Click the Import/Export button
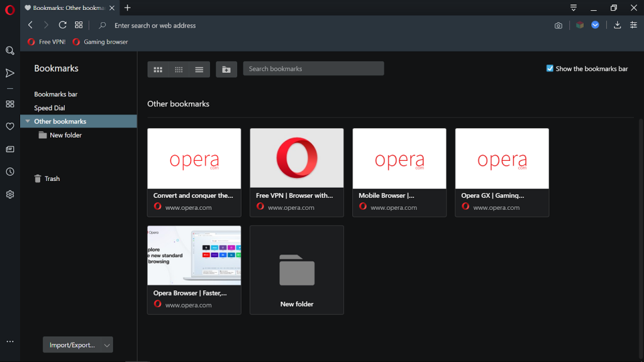Viewport: 644px width, 362px height. [x=72, y=345]
